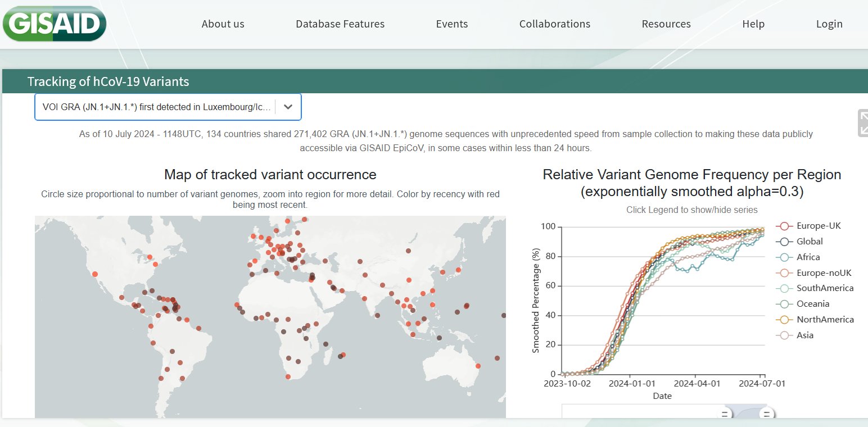
Task: Click the map circle over Australia
Action: (478, 366)
